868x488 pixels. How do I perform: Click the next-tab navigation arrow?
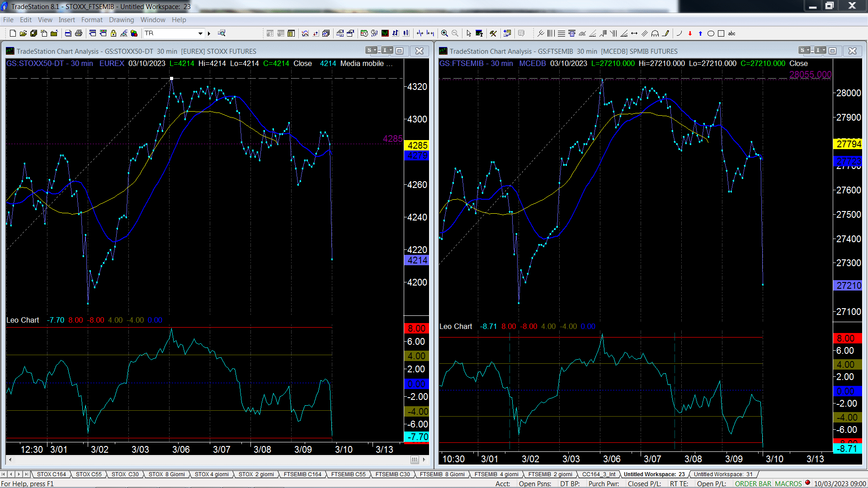coord(19,474)
